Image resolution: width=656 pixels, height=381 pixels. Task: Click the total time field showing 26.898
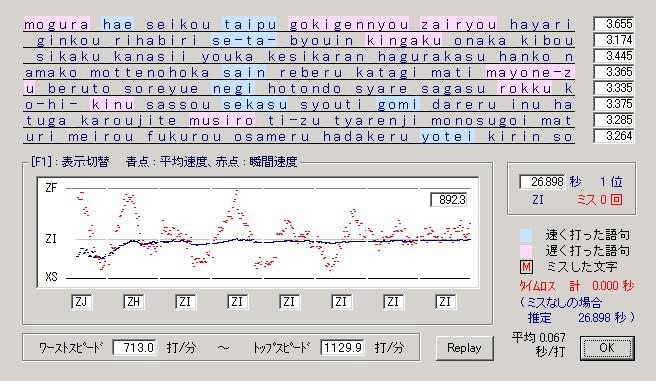pos(542,182)
